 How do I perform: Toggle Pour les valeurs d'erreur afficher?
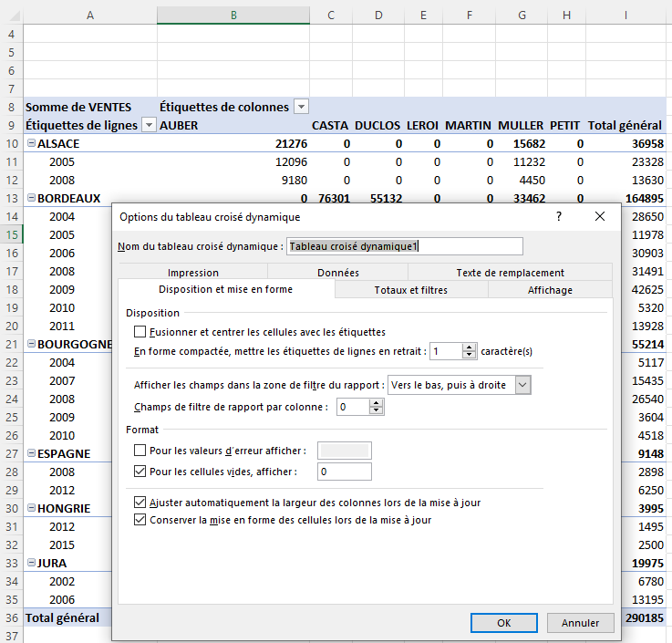point(140,450)
